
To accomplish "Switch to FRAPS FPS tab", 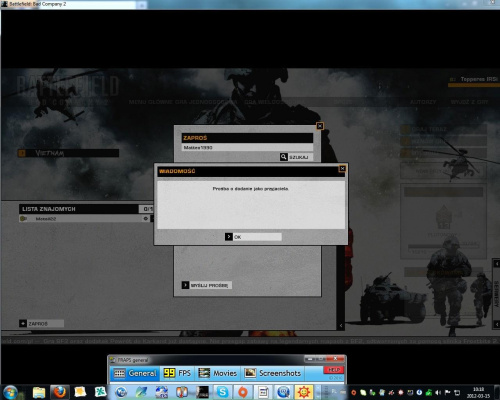I will tap(177, 373).
